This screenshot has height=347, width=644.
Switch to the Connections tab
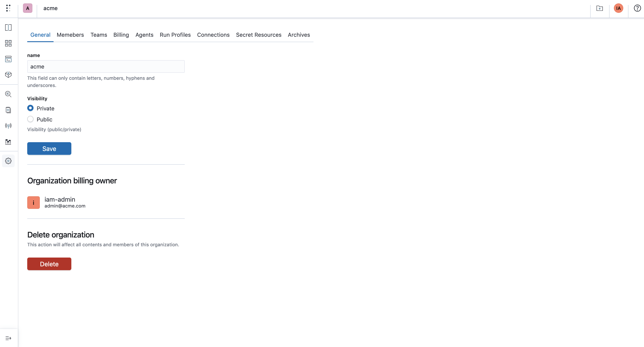pyautogui.click(x=213, y=35)
